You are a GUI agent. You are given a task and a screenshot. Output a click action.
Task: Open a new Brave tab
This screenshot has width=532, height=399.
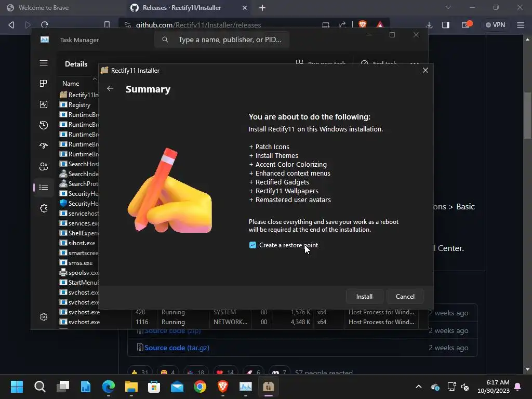coord(262,7)
